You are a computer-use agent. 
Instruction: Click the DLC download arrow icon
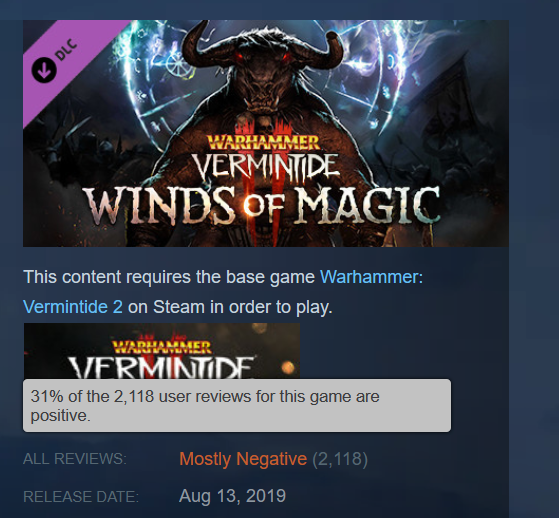tap(44, 70)
